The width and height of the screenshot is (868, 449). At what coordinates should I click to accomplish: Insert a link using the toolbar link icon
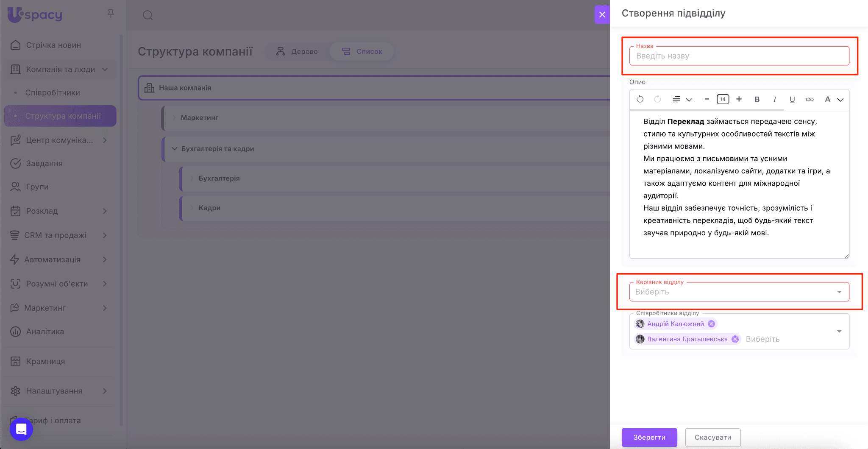coord(810,99)
